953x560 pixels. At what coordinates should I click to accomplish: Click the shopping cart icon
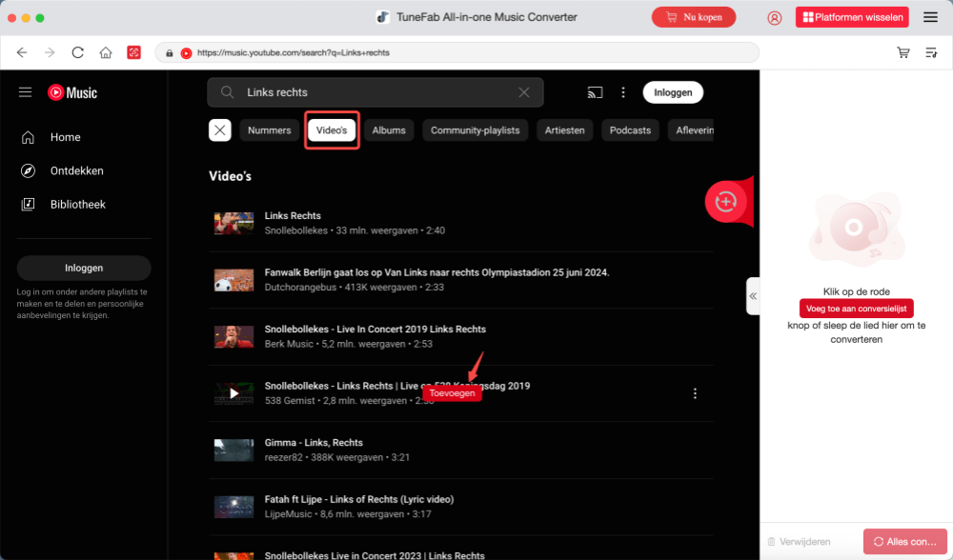(x=902, y=52)
